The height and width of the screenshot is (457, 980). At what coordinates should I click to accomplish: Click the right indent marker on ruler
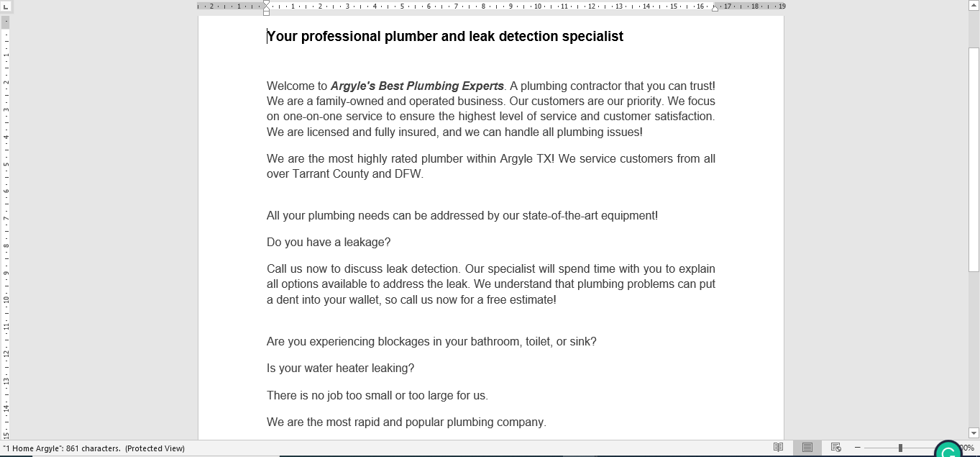[715, 9]
